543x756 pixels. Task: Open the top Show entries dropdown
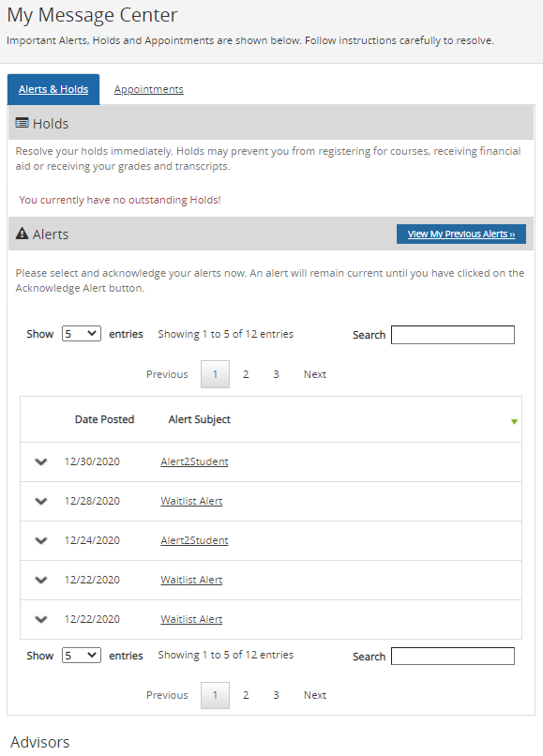pyautogui.click(x=82, y=334)
